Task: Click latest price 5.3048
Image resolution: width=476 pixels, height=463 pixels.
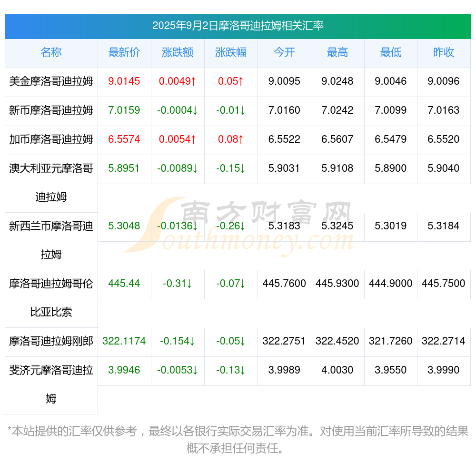Action: point(124,226)
